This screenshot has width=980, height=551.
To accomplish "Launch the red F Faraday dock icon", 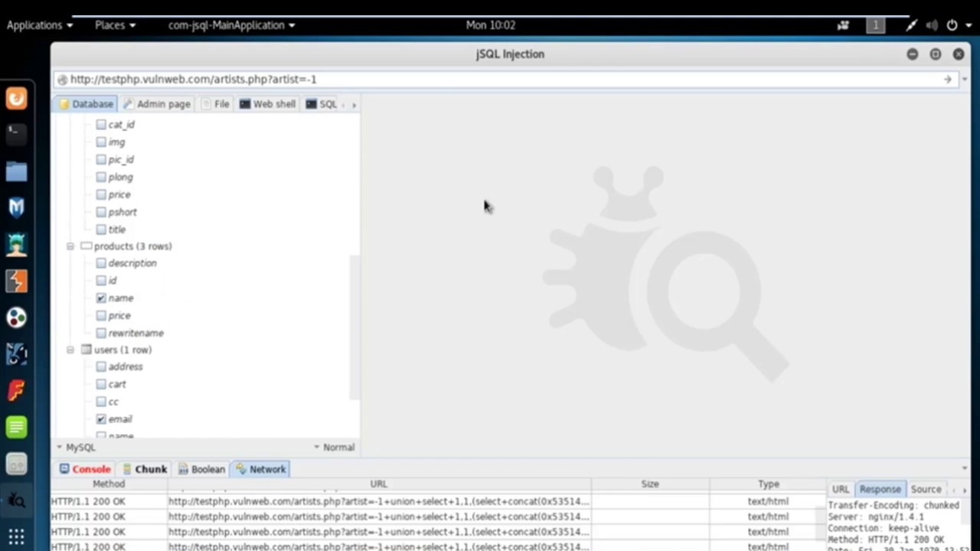I will [16, 390].
